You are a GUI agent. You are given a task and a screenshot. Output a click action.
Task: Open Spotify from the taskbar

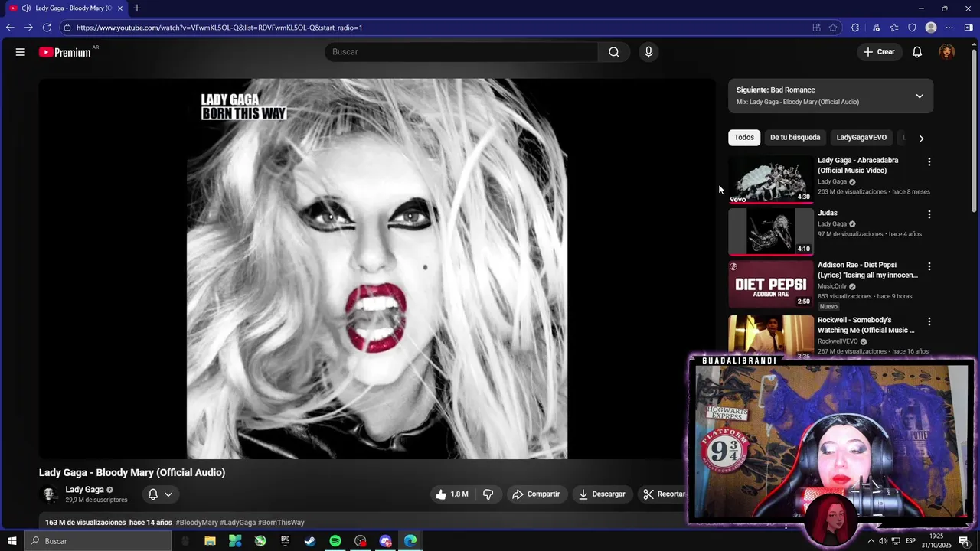[x=335, y=541]
